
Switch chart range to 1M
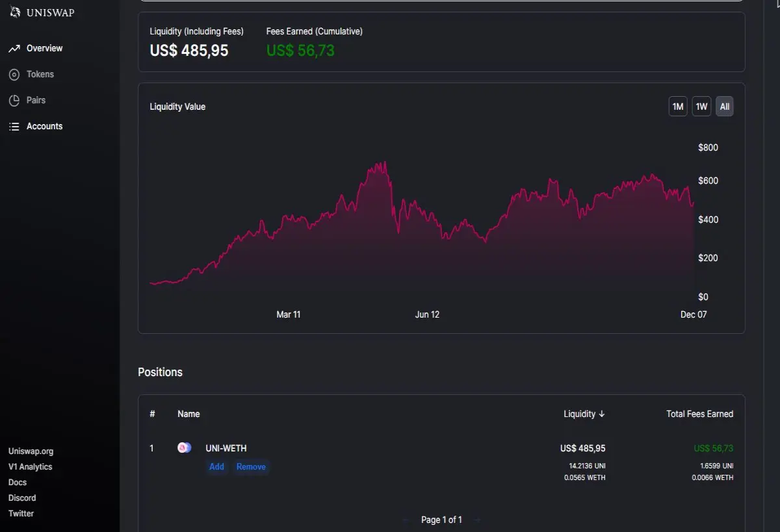(x=678, y=107)
